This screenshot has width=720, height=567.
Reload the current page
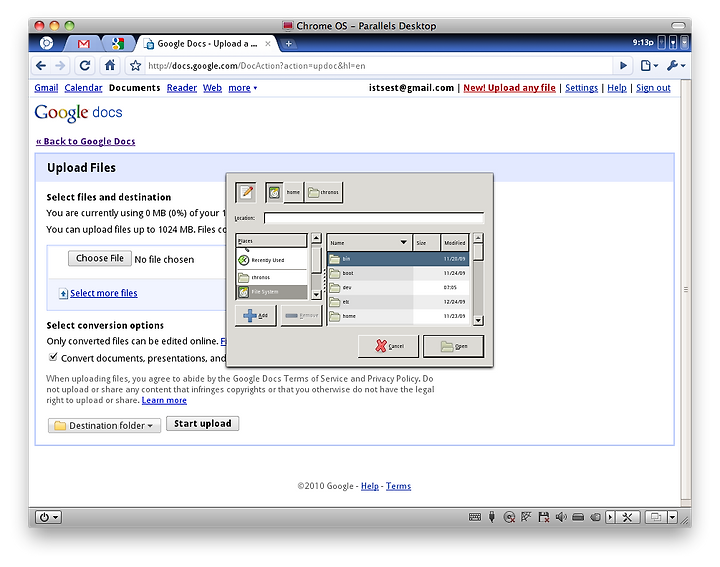pos(85,66)
